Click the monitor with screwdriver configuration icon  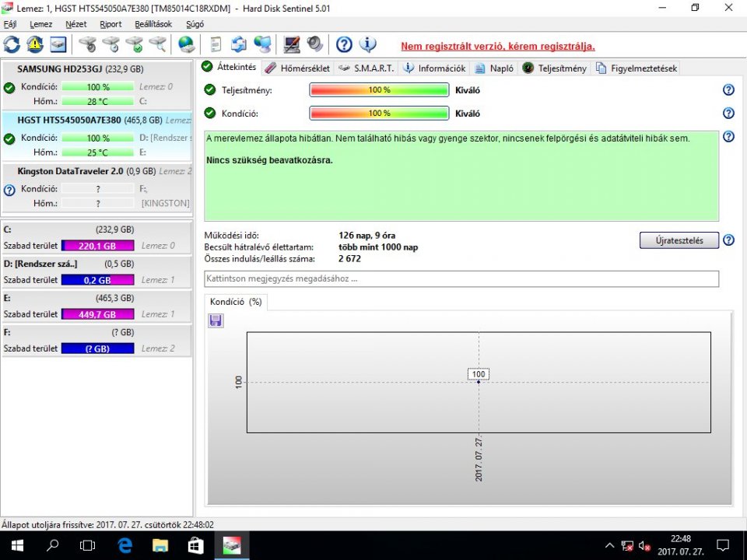[x=292, y=45]
